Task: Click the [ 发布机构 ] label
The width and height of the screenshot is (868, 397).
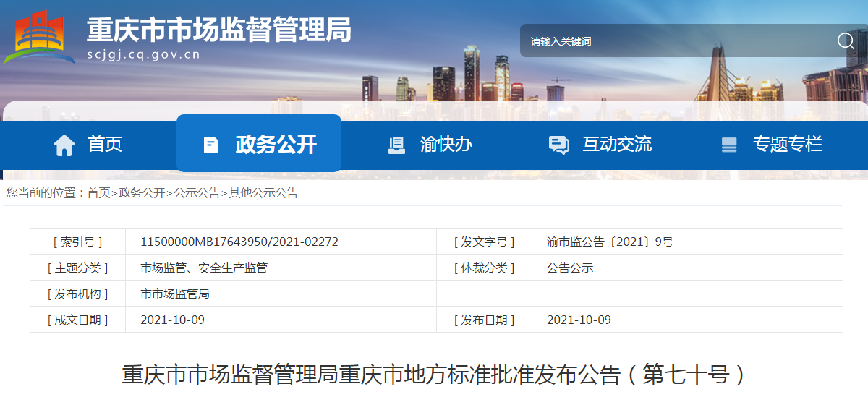Action: coord(78,294)
